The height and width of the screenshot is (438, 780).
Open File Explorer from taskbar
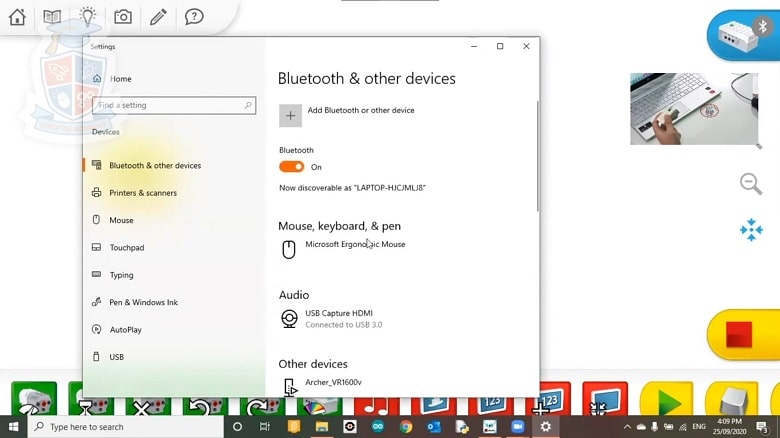point(322,427)
